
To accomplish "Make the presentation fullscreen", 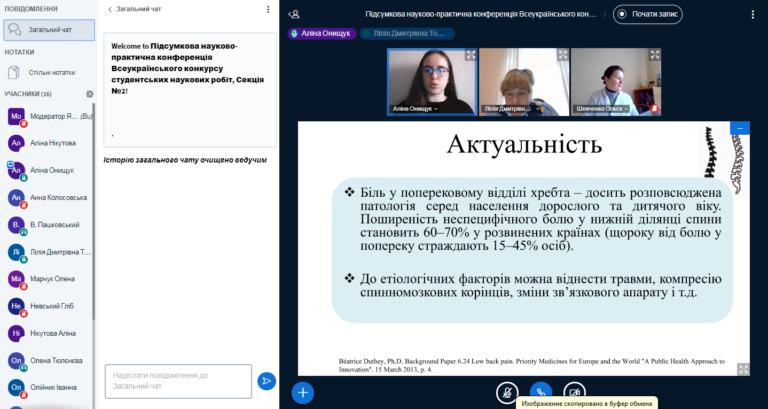I will point(743,369).
